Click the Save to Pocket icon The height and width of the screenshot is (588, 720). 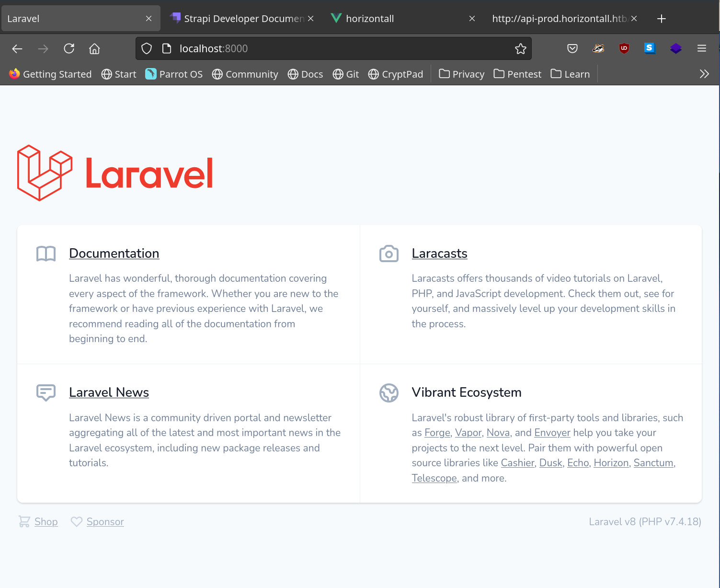(572, 48)
